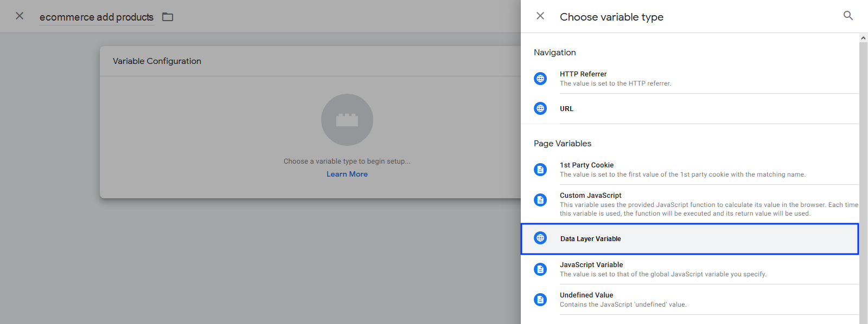The image size is (868, 324).
Task: Click the URL variable globe icon
Action: [540, 108]
